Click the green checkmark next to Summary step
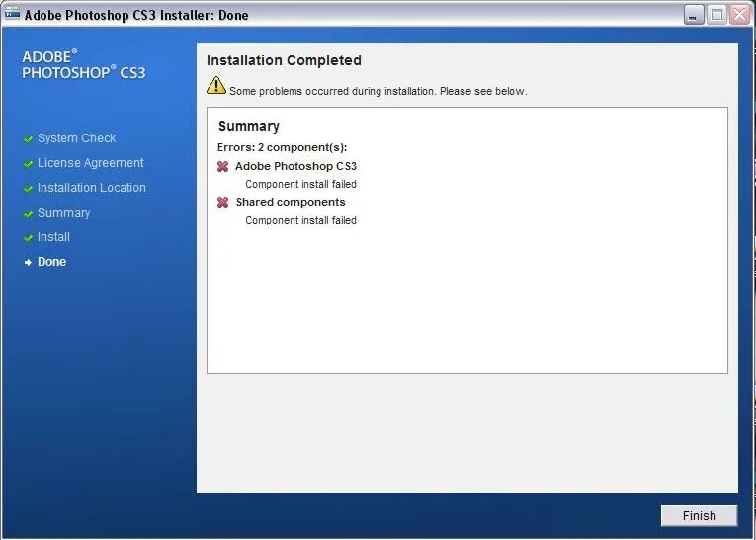This screenshot has width=756, height=540. (28, 214)
